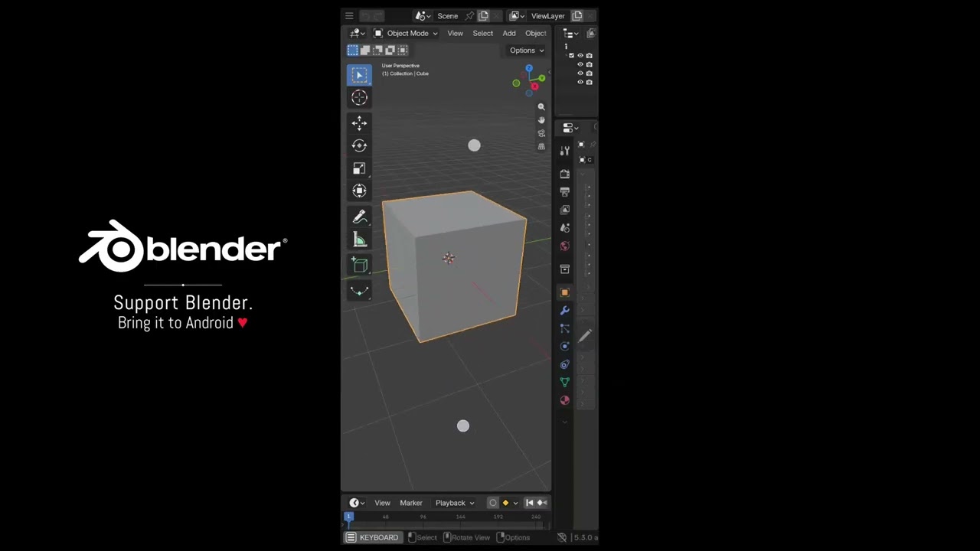Activate the 3D Cursor tool
This screenshot has height=551, width=980.
[359, 98]
